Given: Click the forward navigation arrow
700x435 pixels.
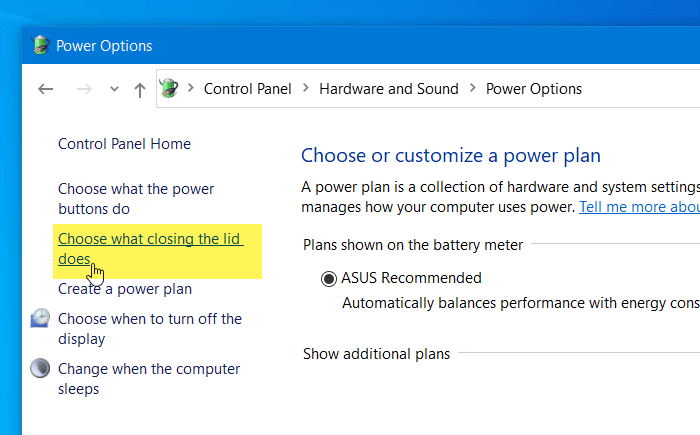Looking at the screenshot, I should (x=84, y=89).
